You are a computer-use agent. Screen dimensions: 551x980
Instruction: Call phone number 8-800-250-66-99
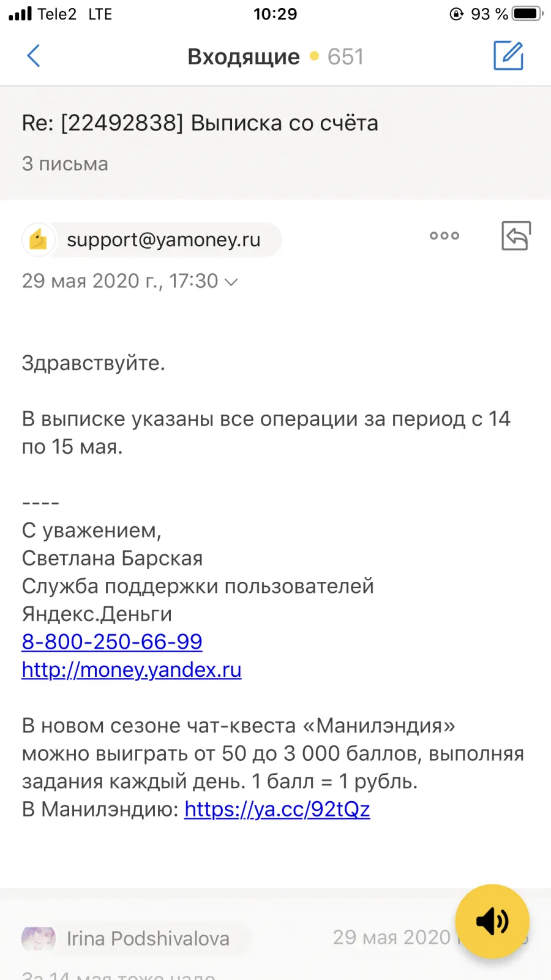pos(112,641)
